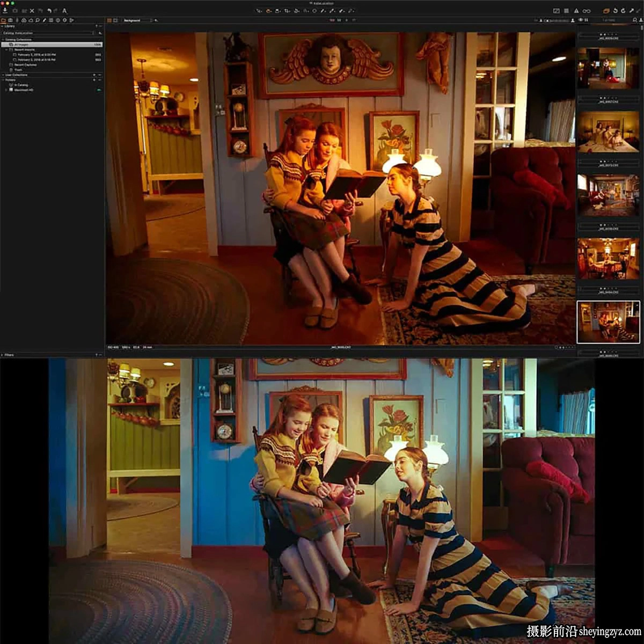Image resolution: width=644 pixels, height=644 pixels.
Task: Select thumbnail _MG_9073.CR2 in browser
Action: (608, 195)
